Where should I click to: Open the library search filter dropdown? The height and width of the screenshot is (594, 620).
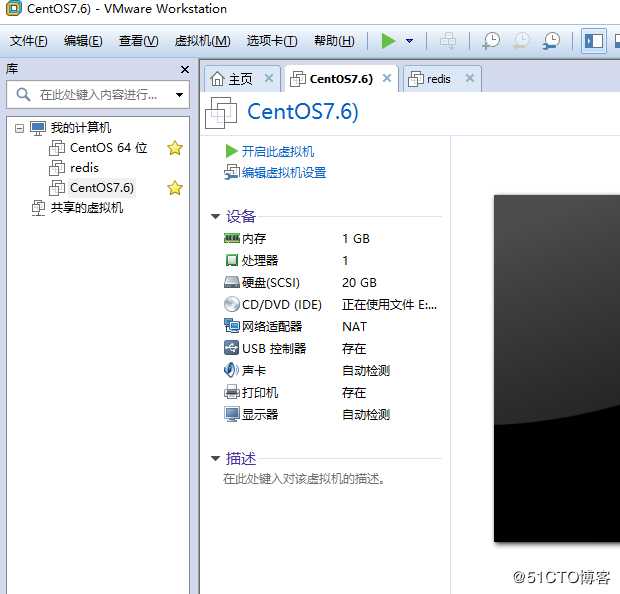click(179, 95)
